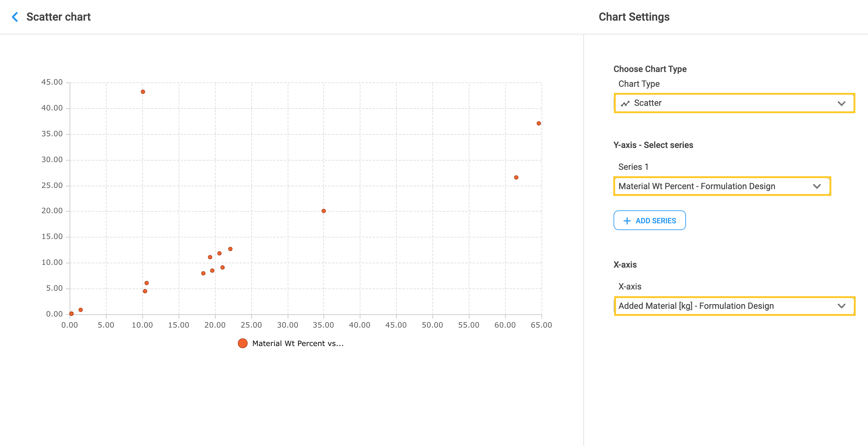Click the scatter line icon in Chart Type
868x446 pixels.
[x=625, y=103]
